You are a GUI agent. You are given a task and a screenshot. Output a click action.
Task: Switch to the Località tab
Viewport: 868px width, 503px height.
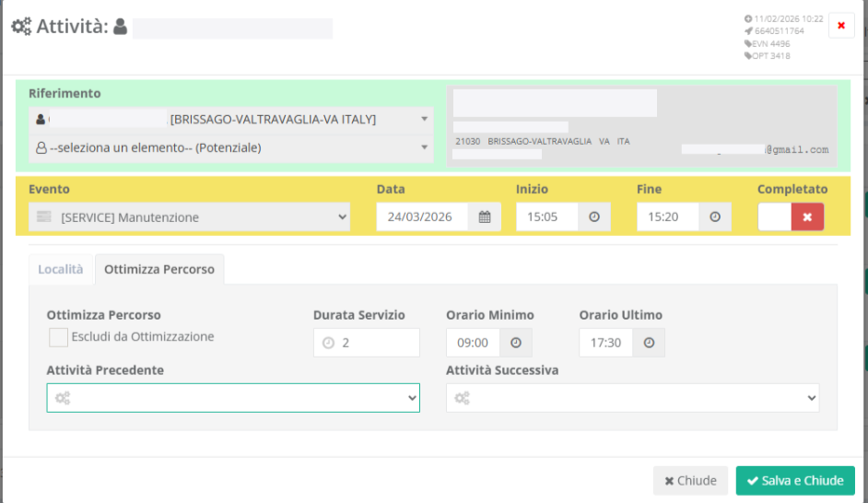tap(61, 269)
